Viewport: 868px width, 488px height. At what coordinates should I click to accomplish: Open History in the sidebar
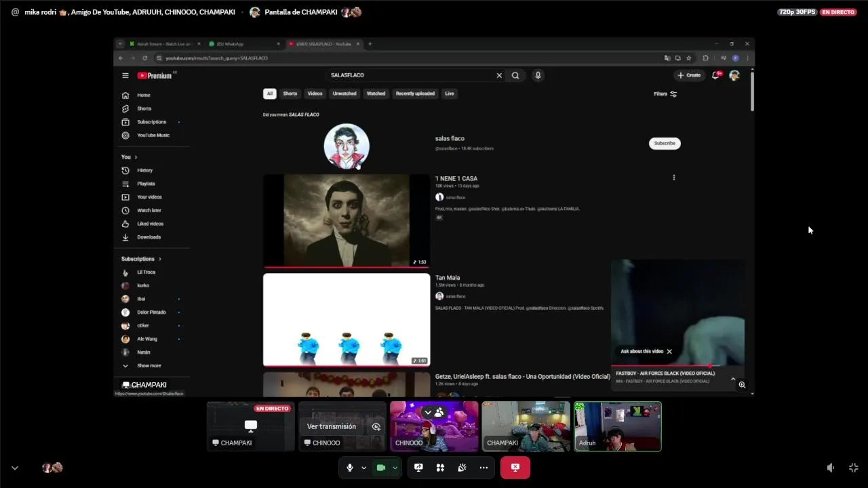144,170
